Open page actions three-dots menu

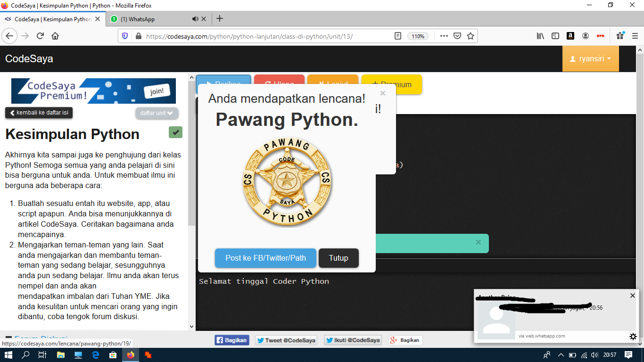click(444, 36)
